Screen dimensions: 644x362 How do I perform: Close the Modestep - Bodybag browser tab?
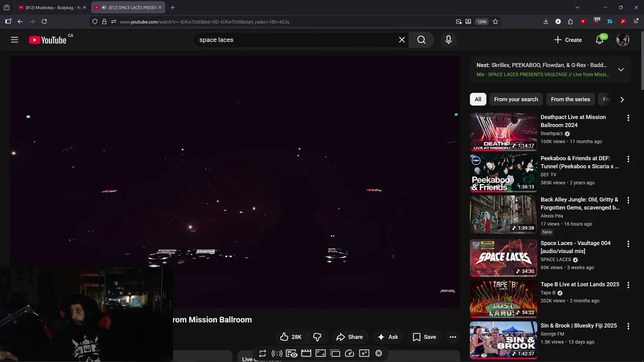(84, 8)
